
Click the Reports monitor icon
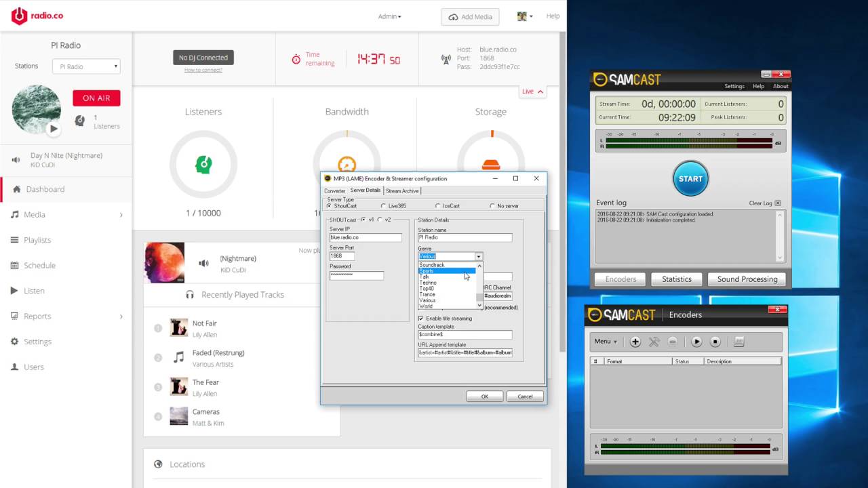coord(15,316)
